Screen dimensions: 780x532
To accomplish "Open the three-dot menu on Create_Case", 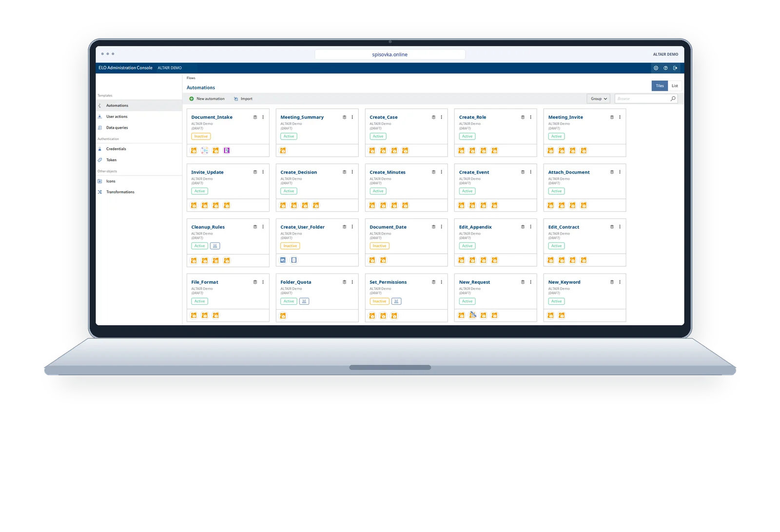I will tap(441, 117).
